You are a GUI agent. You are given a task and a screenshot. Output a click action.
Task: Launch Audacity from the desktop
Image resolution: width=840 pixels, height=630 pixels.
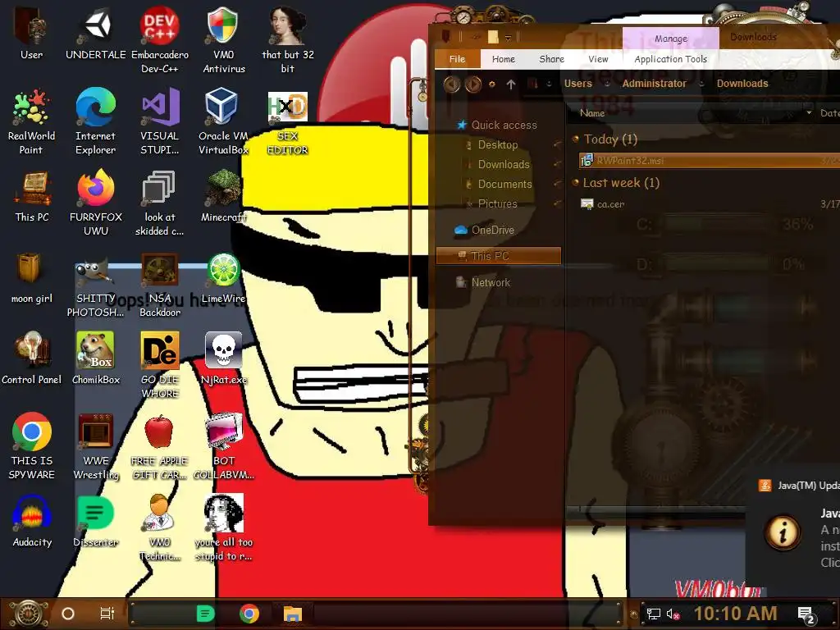pos(32,521)
